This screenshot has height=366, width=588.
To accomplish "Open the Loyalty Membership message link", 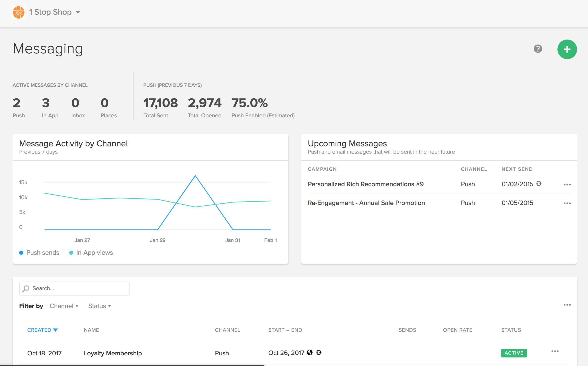I will [x=113, y=353].
